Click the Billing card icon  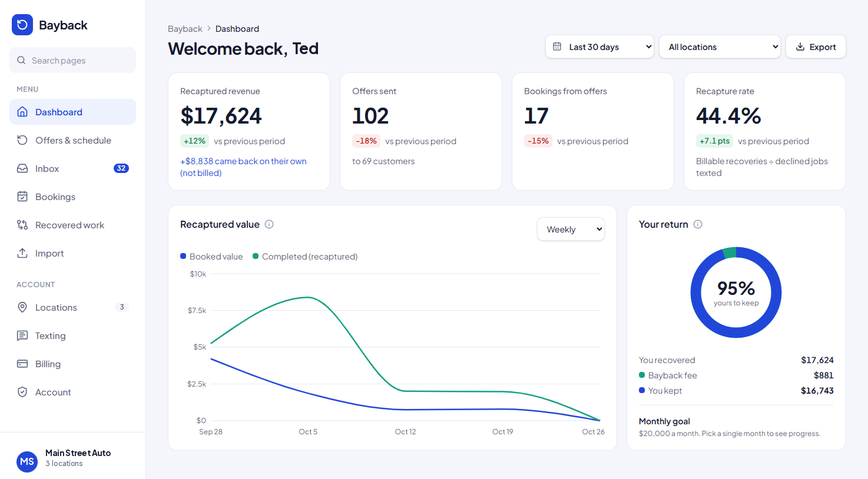coord(22,364)
